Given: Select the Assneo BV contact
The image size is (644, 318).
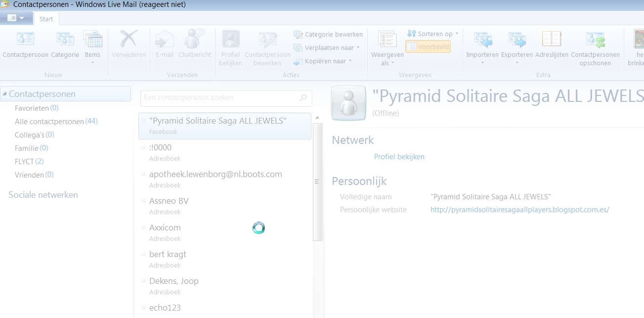Looking at the screenshot, I should coord(225,206).
